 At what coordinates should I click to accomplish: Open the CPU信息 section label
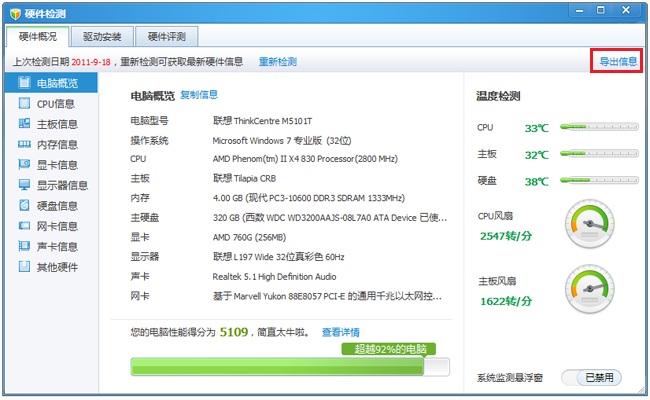pos(56,104)
